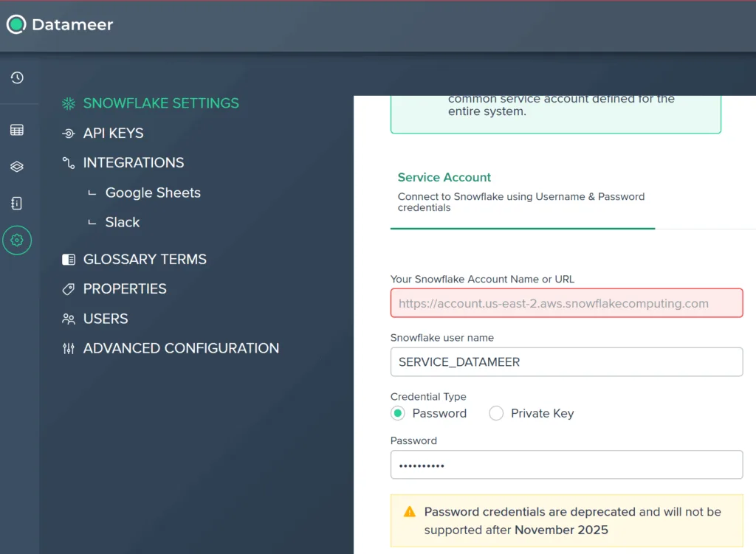The height and width of the screenshot is (554, 756).
Task: Open ADVANCED CONFIGURATION section
Action: 181,347
